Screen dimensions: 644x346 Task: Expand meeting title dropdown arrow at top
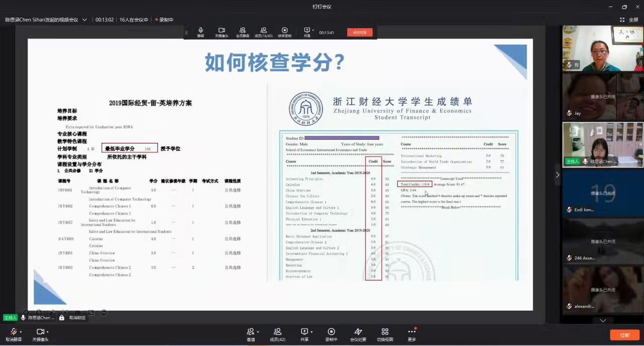tap(85, 20)
